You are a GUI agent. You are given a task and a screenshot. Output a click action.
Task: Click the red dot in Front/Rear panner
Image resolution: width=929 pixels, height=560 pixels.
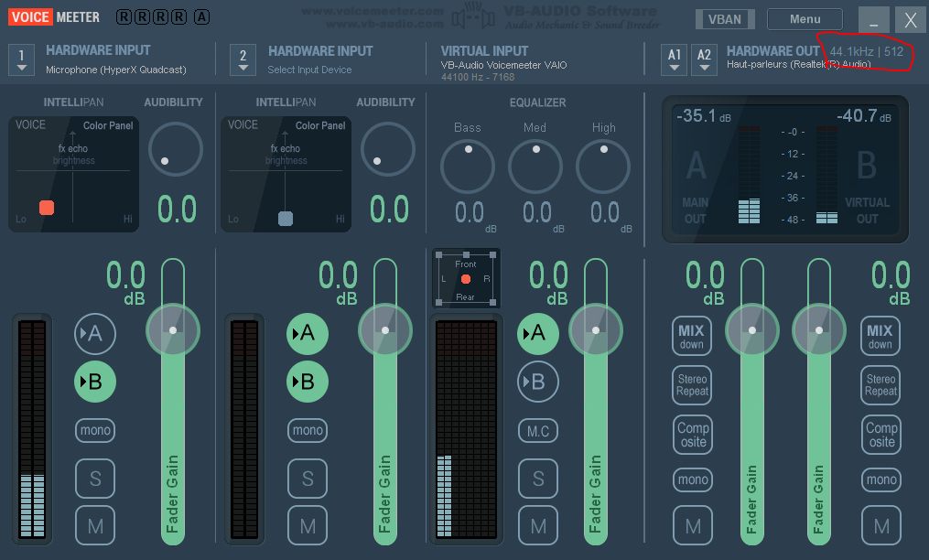click(466, 279)
